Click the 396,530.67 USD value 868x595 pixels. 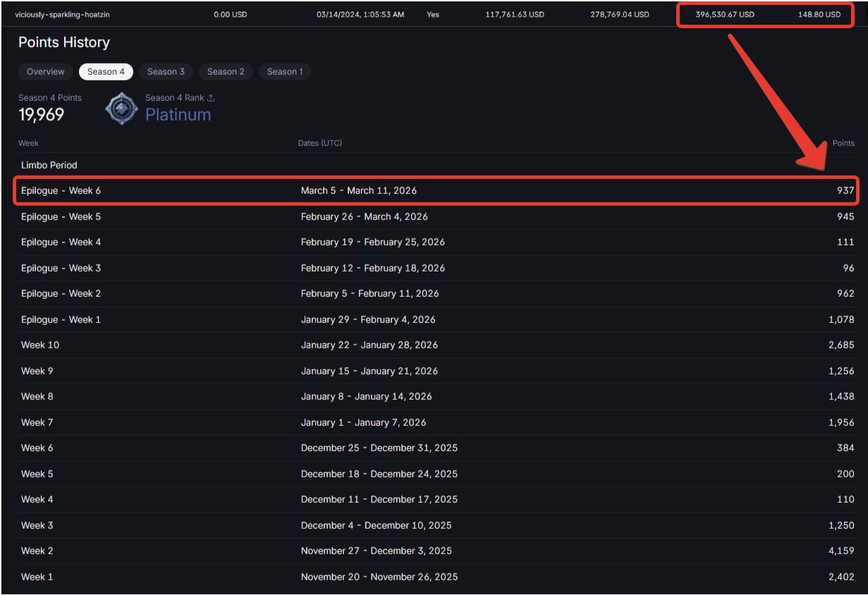coord(724,15)
